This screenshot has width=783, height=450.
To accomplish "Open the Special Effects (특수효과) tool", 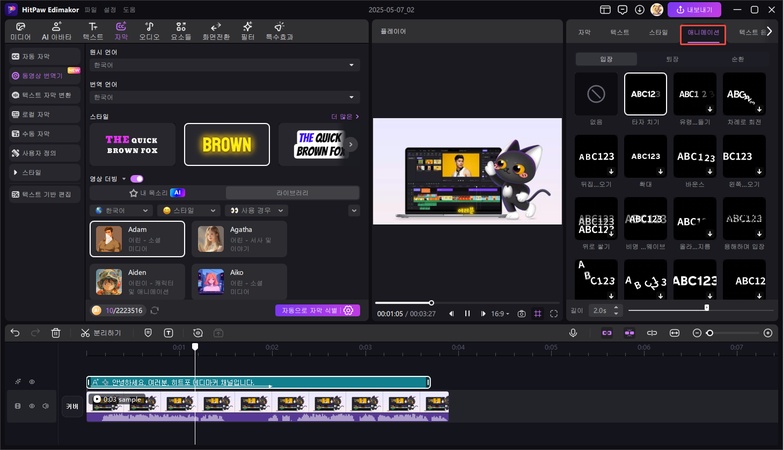I will click(279, 31).
